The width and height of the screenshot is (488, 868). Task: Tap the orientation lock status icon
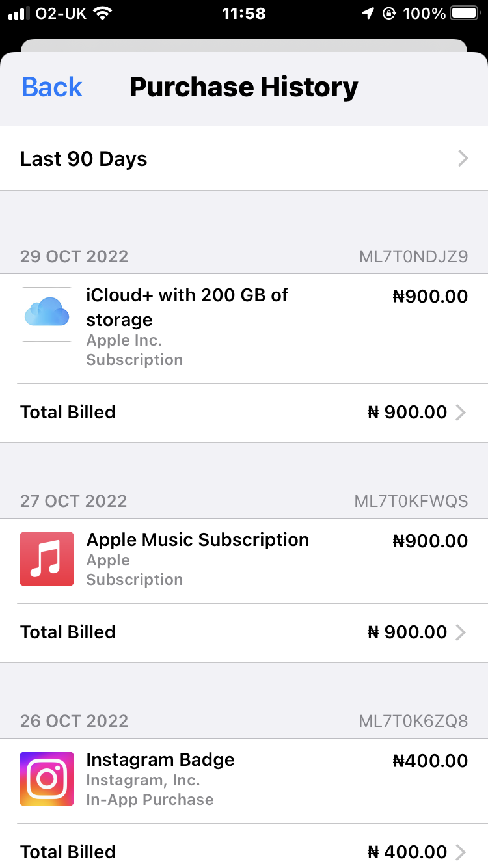point(389,13)
